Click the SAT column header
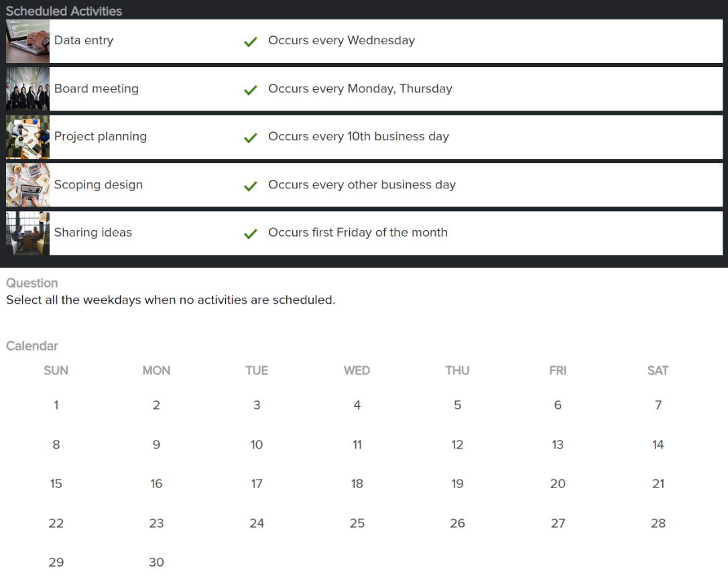The width and height of the screenshot is (728, 580). tap(658, 370)
